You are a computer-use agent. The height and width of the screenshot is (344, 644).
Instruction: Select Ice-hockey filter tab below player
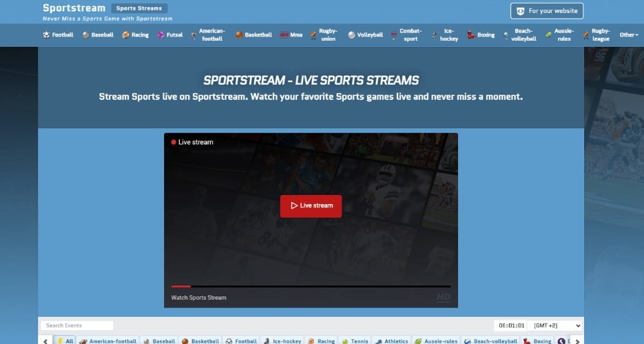[282, 341]
